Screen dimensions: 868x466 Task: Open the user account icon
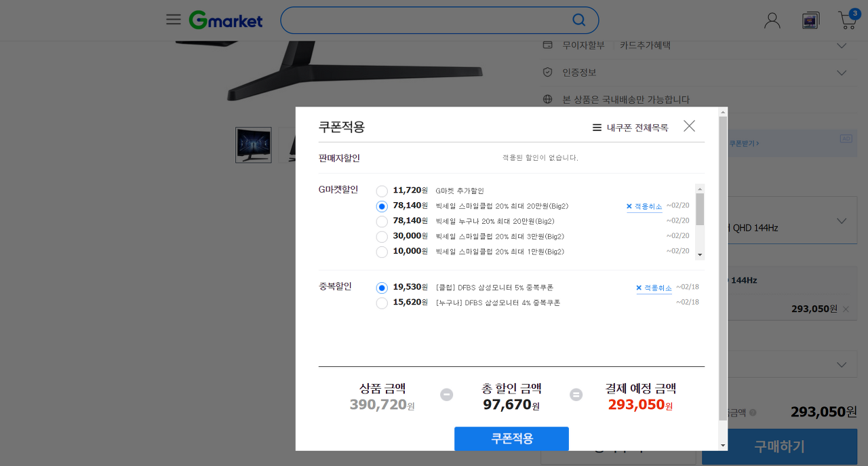pos(772,20)
